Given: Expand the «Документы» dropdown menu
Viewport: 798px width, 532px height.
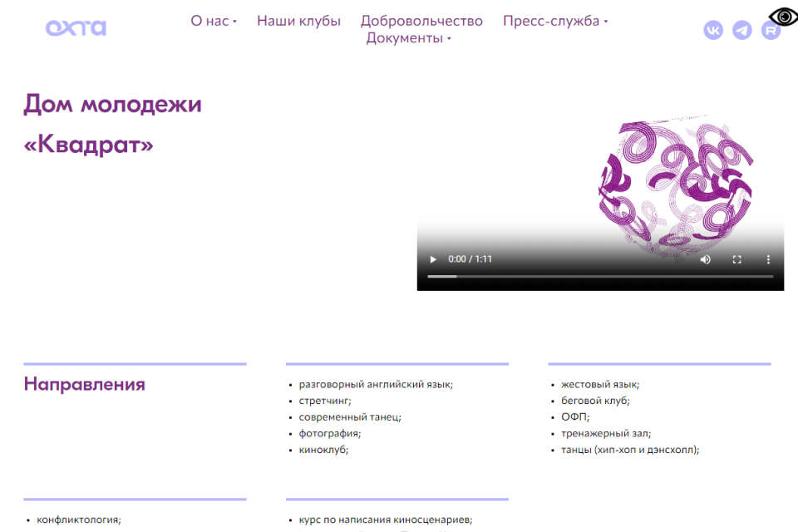Looking at the screenshot, I should coord(408,38).
